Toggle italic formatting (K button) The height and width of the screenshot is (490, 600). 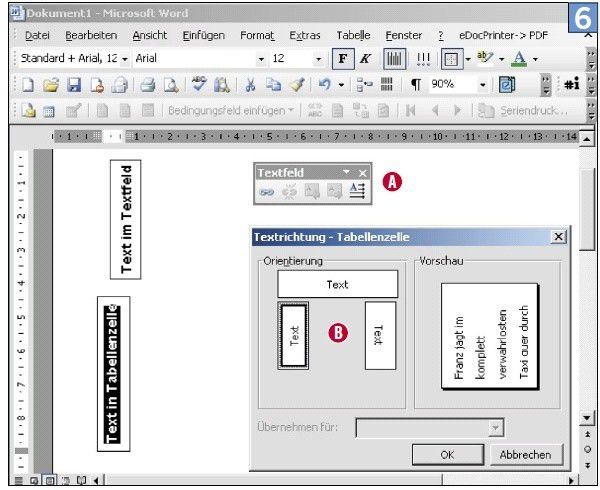pyautogui.click(x=365, y=59)
